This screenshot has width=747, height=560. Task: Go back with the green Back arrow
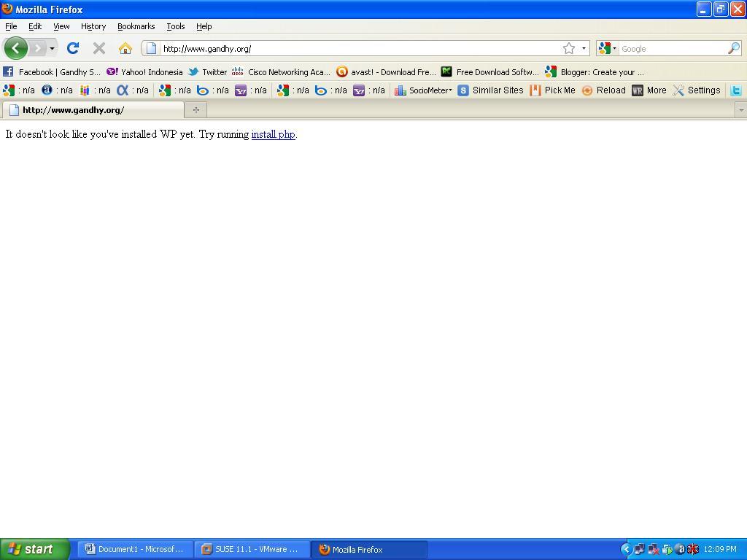16,48
